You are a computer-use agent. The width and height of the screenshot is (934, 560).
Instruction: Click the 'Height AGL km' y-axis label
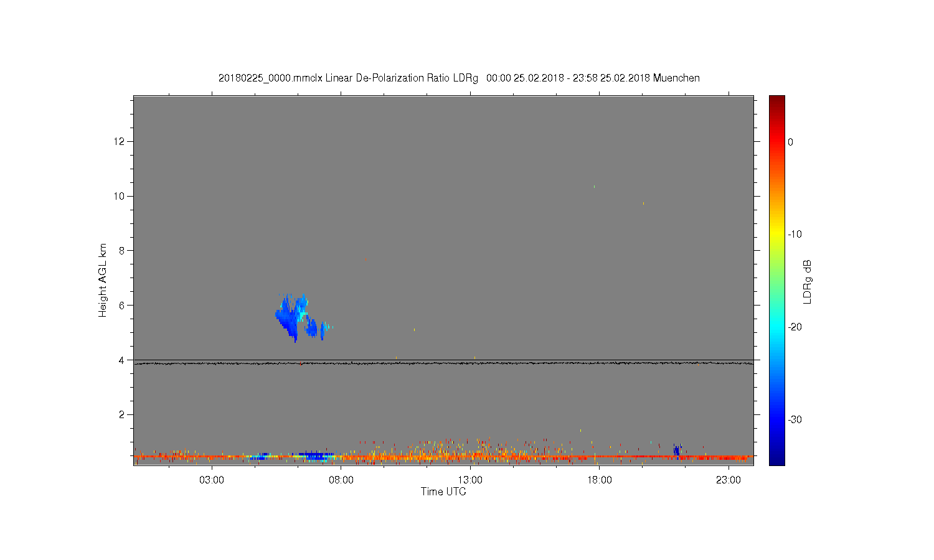pos(103,280)
